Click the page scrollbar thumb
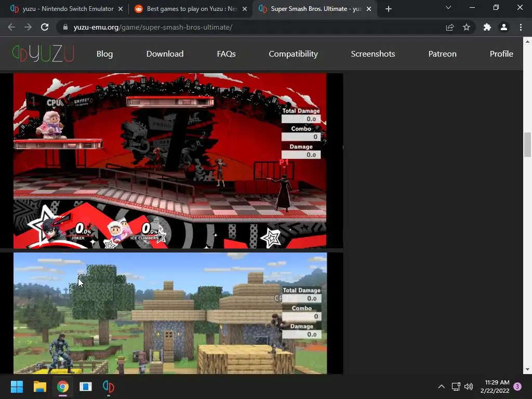 pyautogui.click(x=527, y=145)
